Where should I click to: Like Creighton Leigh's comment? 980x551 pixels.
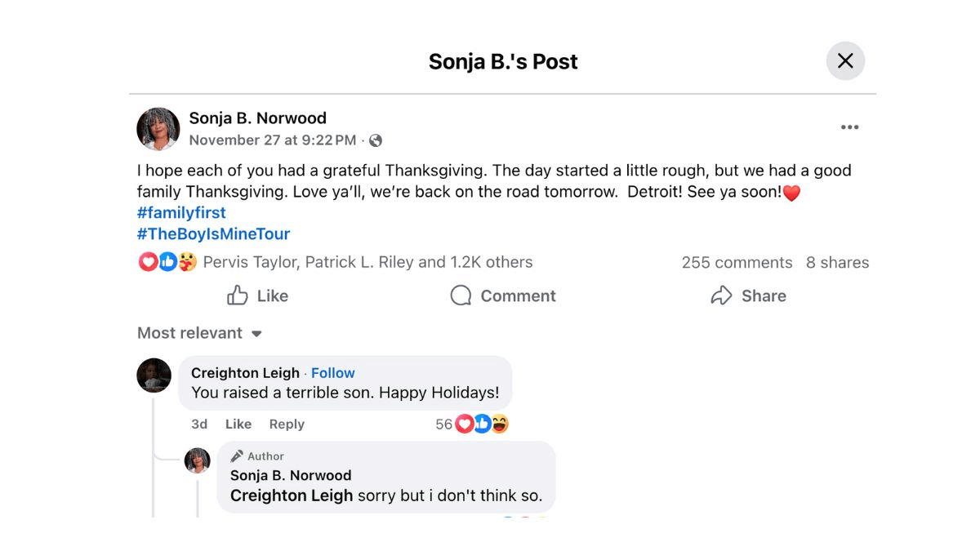(x=238, y=424)
